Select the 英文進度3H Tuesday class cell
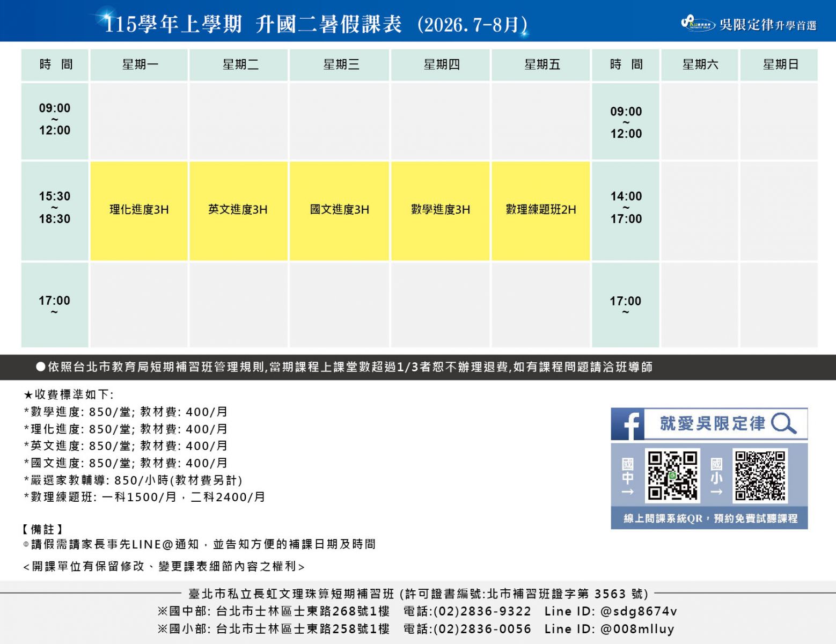This screenshot has width=836, height=644. (x=238, y=210)
